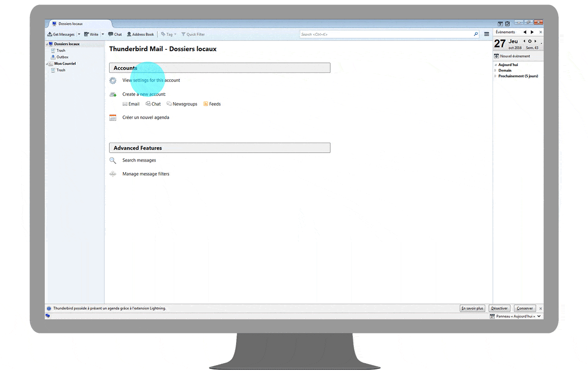Collapse the Mon Courriel account tree
588x375 pixels.
pos(47,64)
